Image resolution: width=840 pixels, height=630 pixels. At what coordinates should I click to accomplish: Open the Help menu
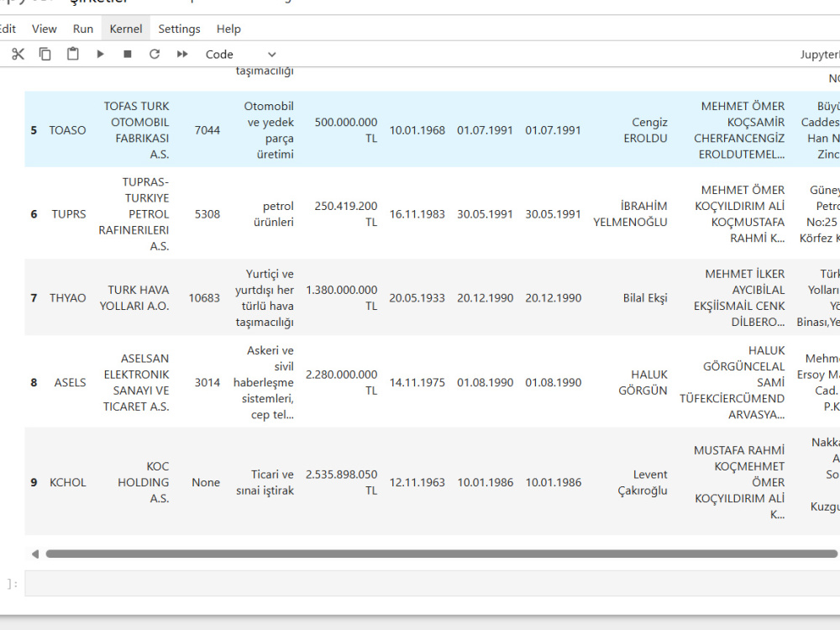(x=228, y=29)
